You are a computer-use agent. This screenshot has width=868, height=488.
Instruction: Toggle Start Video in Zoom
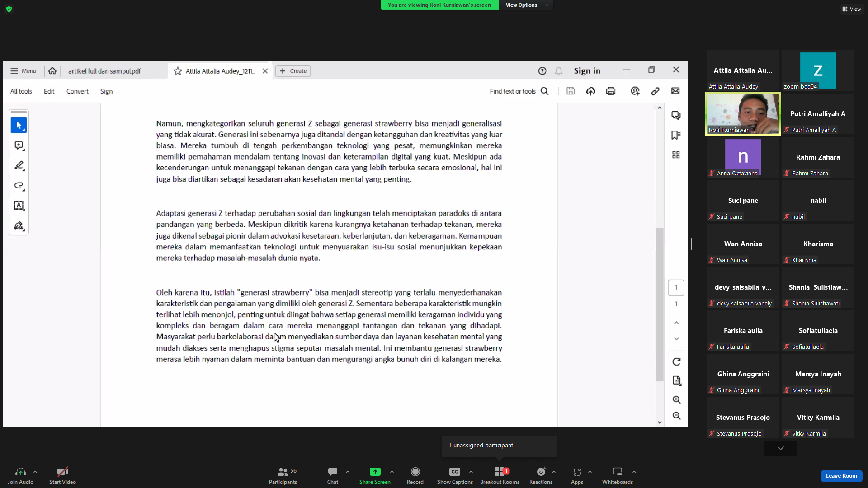pyautogui.click(x=62, y=476)
